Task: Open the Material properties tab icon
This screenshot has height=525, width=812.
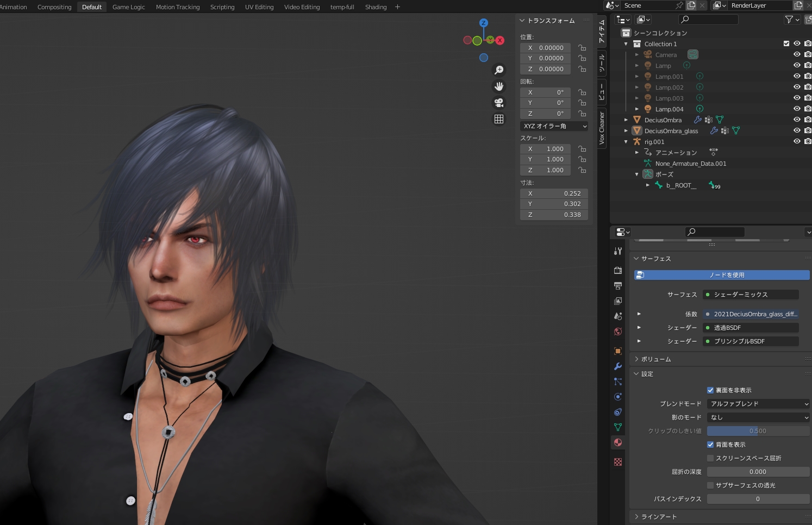Action: (618, 442)
